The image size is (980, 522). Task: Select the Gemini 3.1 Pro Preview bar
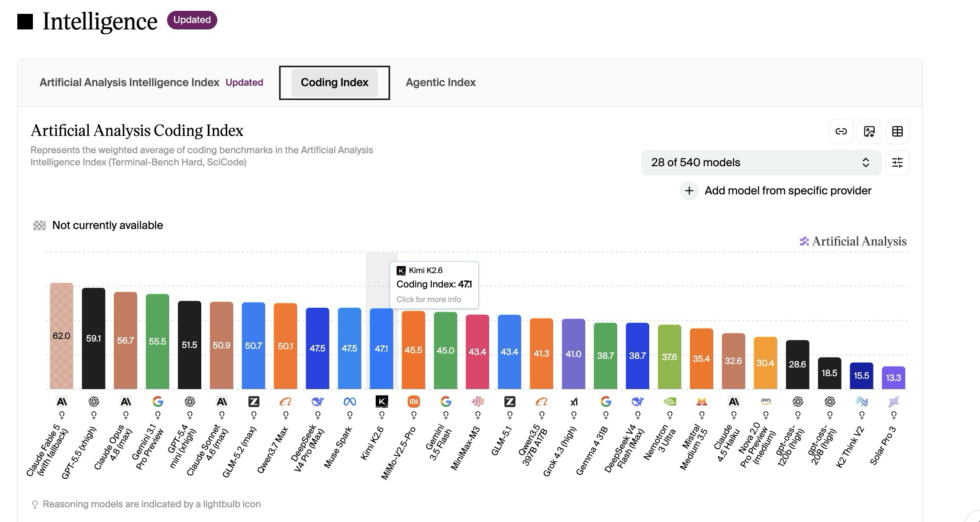(158, 342)
